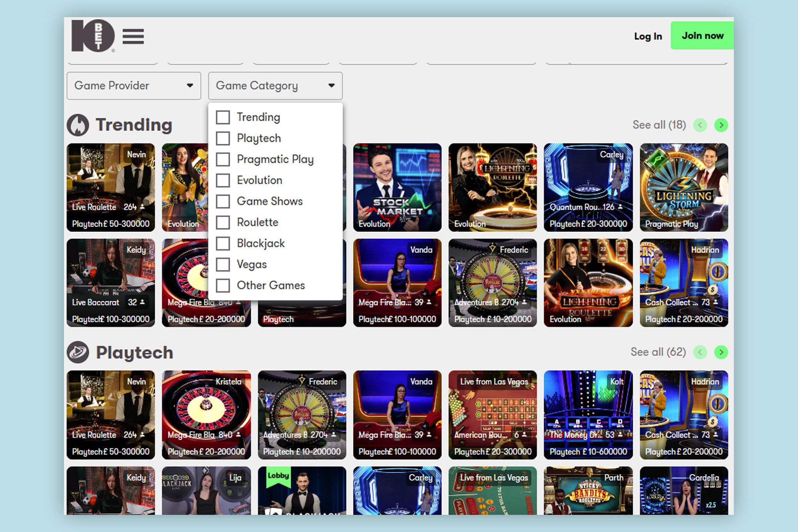Click the Trending section heading
The width and height of the screenshot is (798, 532).
[x=134, y=125]
